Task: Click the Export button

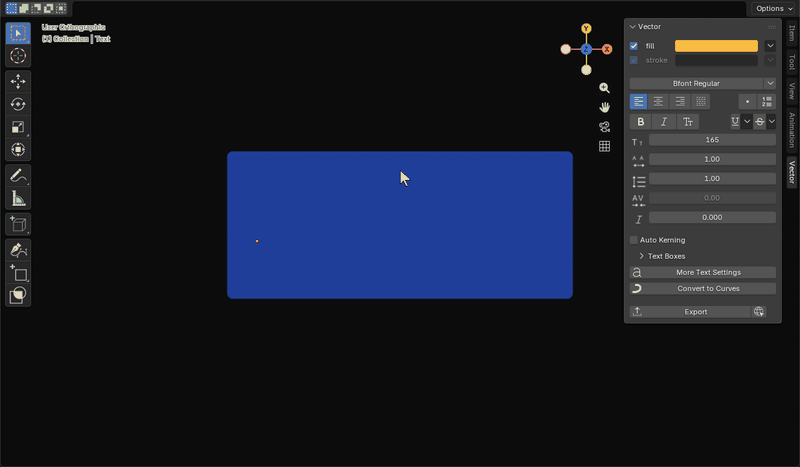Action: tap(691, 312)
